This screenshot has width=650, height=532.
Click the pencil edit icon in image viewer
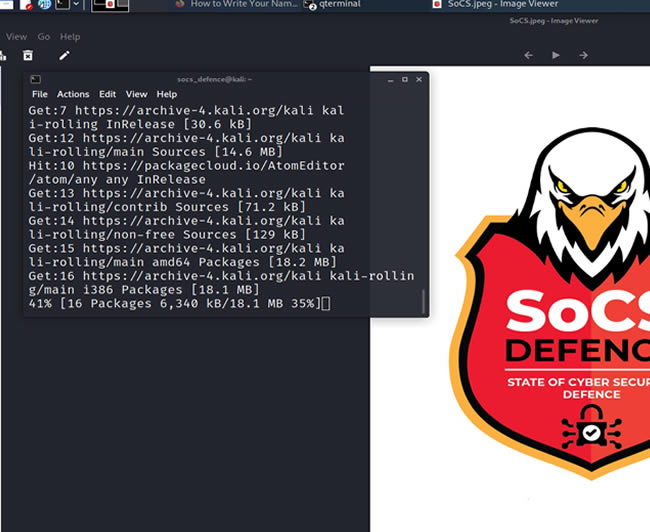point(64,55)
